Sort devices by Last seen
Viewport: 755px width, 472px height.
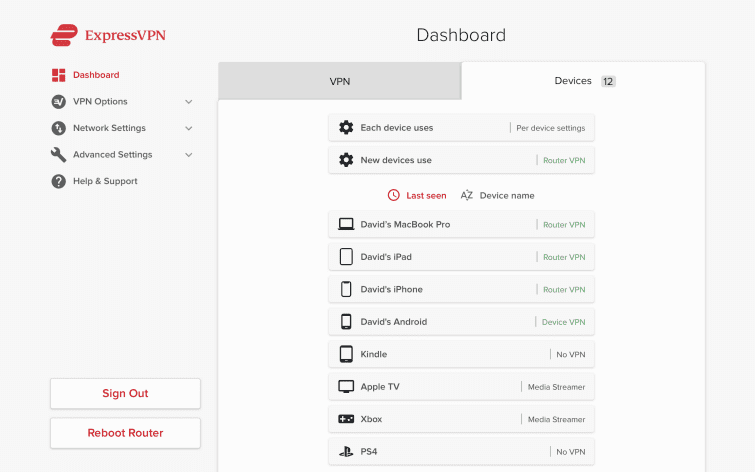(417, 196)
